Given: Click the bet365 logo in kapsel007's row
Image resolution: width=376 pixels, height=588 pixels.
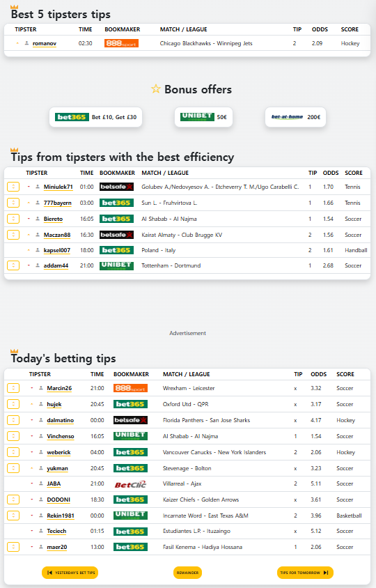Looking at the screenshot, I should click(116, 250).
